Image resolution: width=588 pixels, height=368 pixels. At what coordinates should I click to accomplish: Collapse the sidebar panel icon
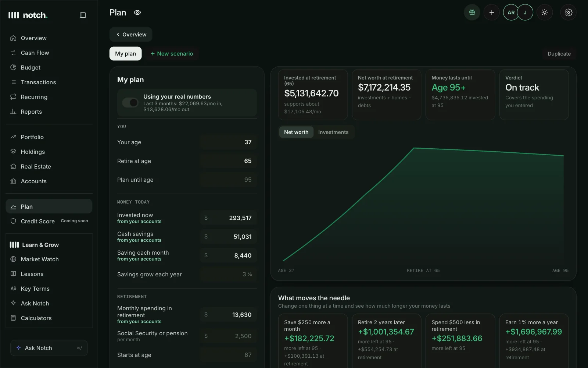(83, 15)
